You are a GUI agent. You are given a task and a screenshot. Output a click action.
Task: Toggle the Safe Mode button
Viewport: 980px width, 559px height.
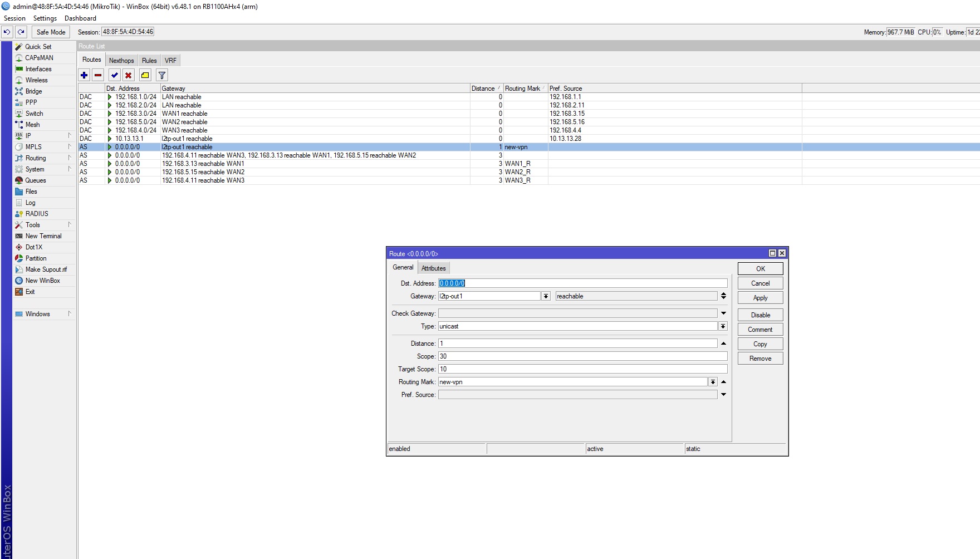point(51,32)
